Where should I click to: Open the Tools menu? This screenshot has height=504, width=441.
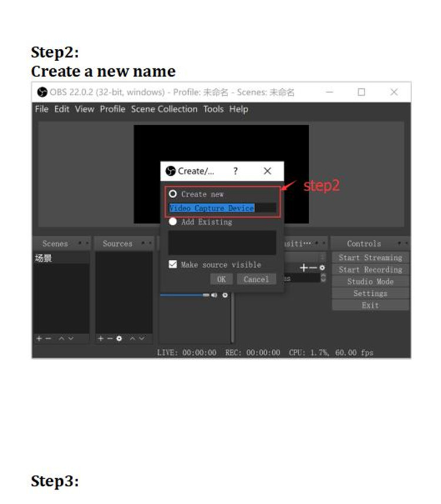[213, 109]
